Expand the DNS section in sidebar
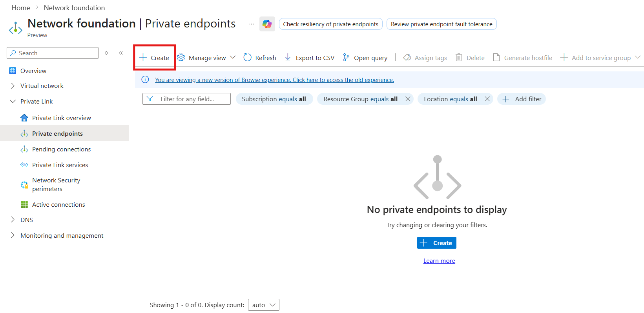The image size is (644, 313). pos(13,220)
